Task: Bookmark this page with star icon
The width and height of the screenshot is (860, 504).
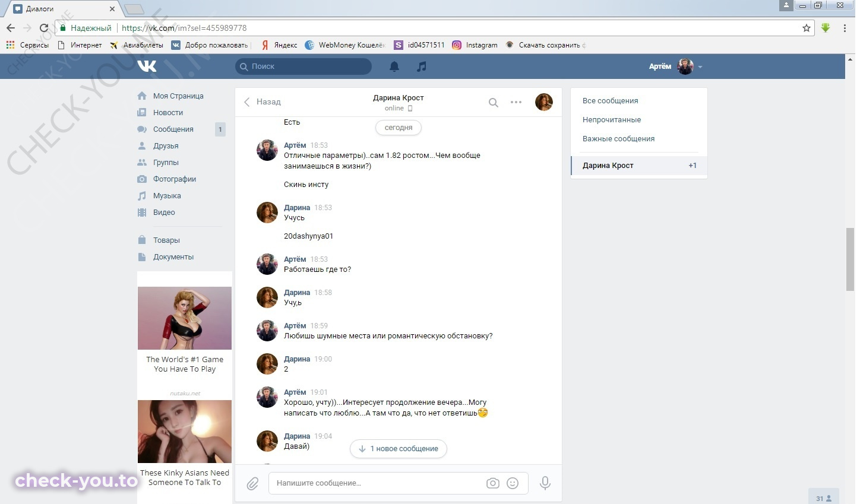Action: coord(807,28)
